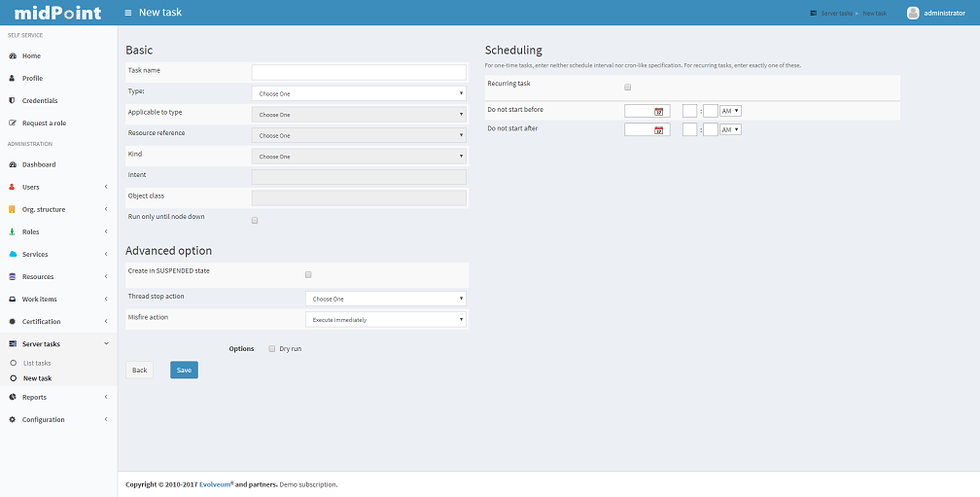The image size is (980, 497).
Task: Toggle the Dry run option
Action: (272, 348)
